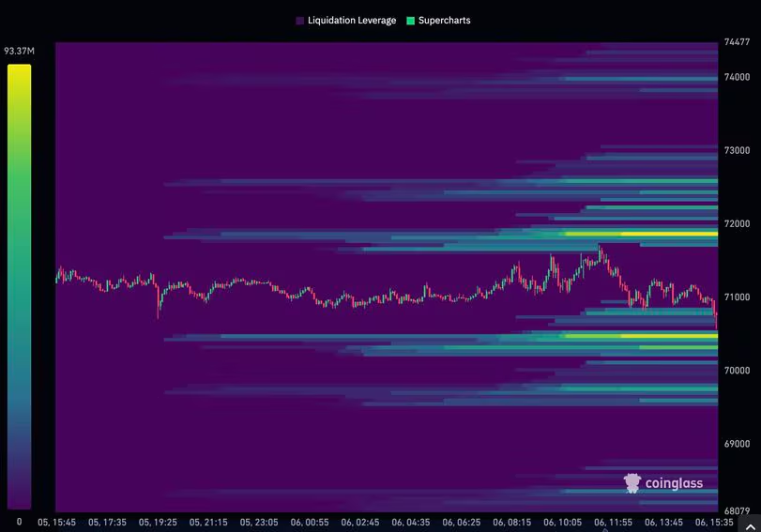The height and width of the screenshot is (532, 761).
Task: Click the bright yellow liquidation band near 72000
Action: 638,234
